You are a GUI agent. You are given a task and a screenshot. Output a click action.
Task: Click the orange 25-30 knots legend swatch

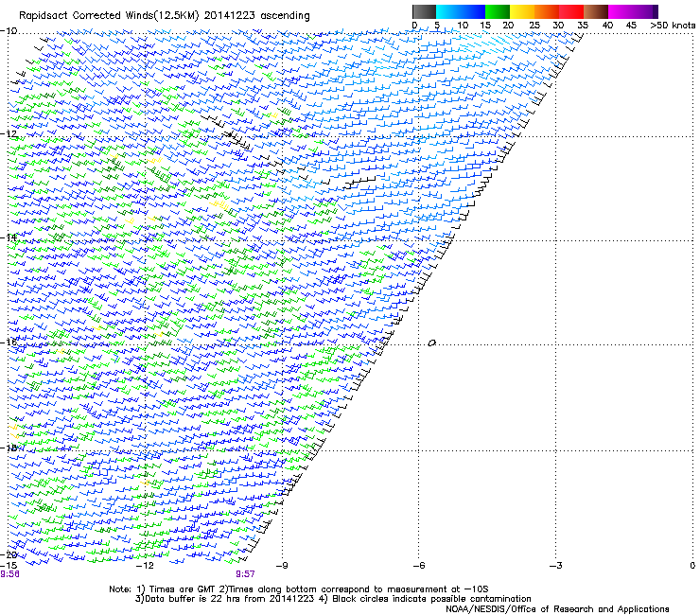[x=547, y=11]
